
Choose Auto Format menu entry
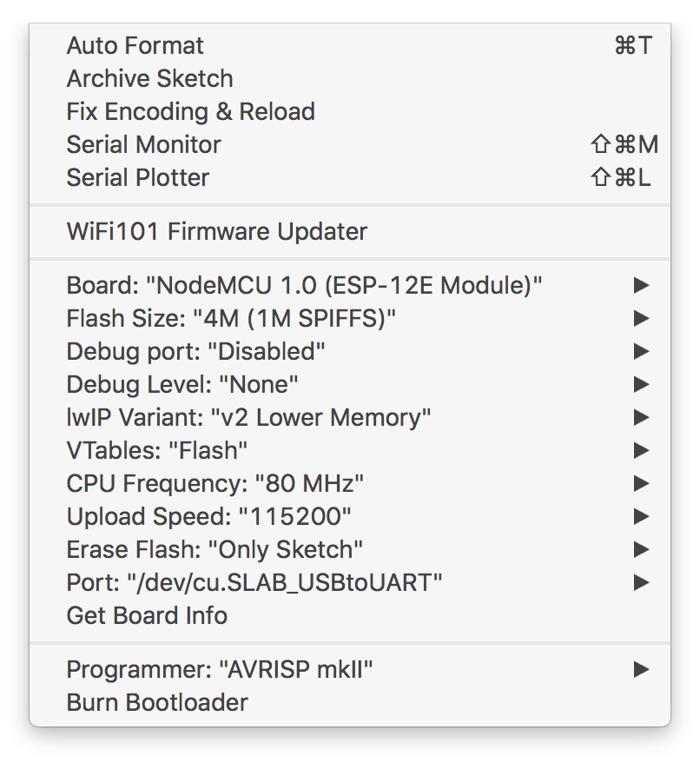[x=135, y=45]
